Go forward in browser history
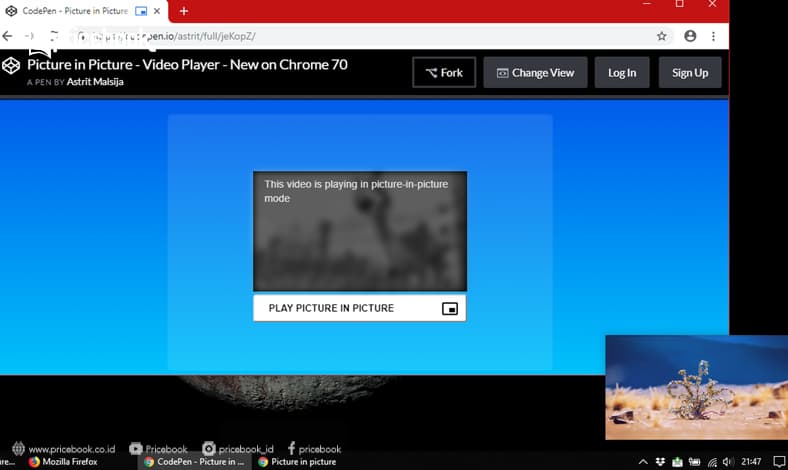This screenshot has height=470, width=788. coord(30,36)
